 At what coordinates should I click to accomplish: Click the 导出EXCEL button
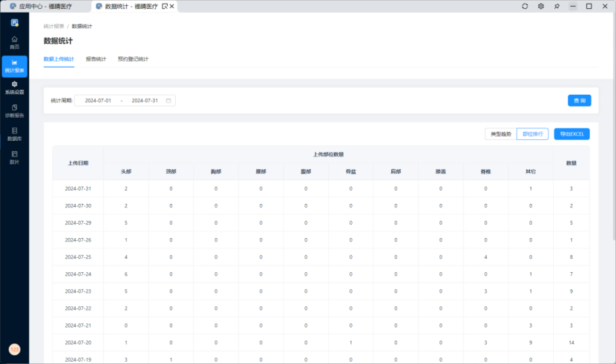(572, 134)
